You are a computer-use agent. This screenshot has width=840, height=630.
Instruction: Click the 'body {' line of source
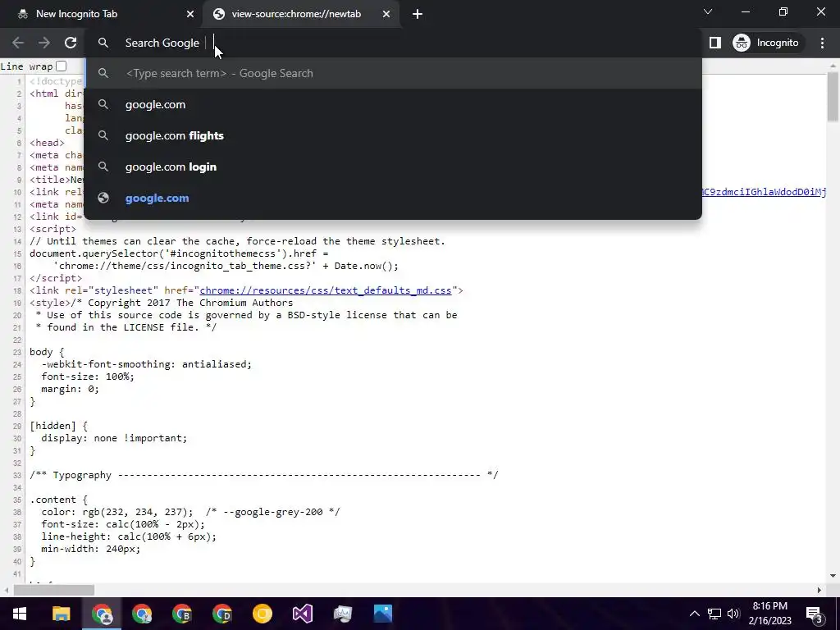point(47,352)
